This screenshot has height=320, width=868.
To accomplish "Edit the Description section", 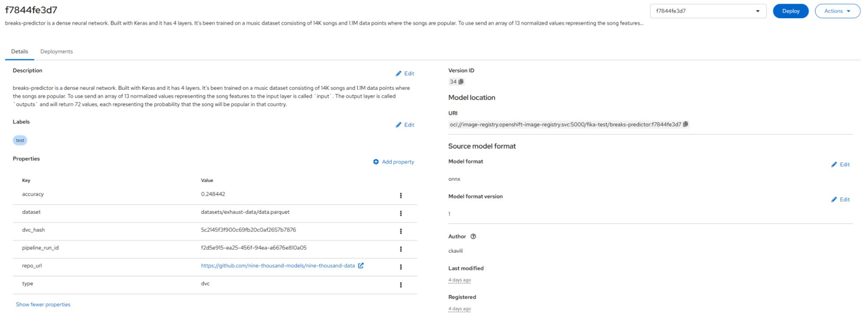I will [405, 74].
